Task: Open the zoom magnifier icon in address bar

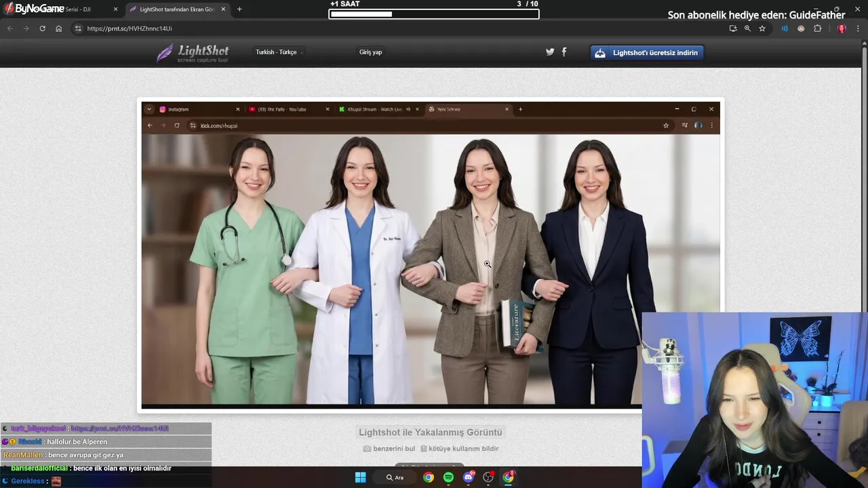Action: tap(747, 28)
